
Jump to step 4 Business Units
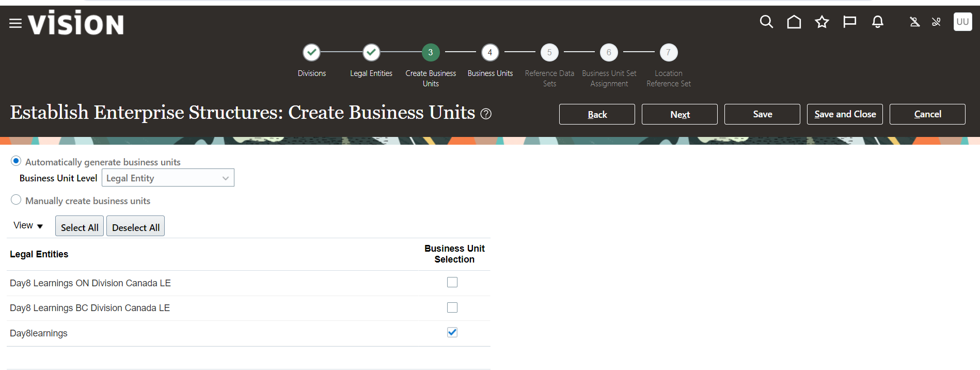(489, 53)
